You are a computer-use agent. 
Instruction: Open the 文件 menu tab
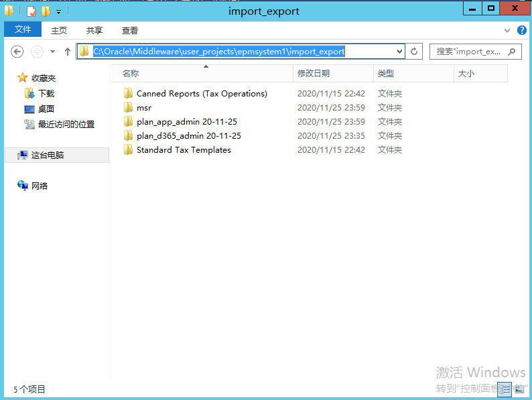[x=23, y=29]
